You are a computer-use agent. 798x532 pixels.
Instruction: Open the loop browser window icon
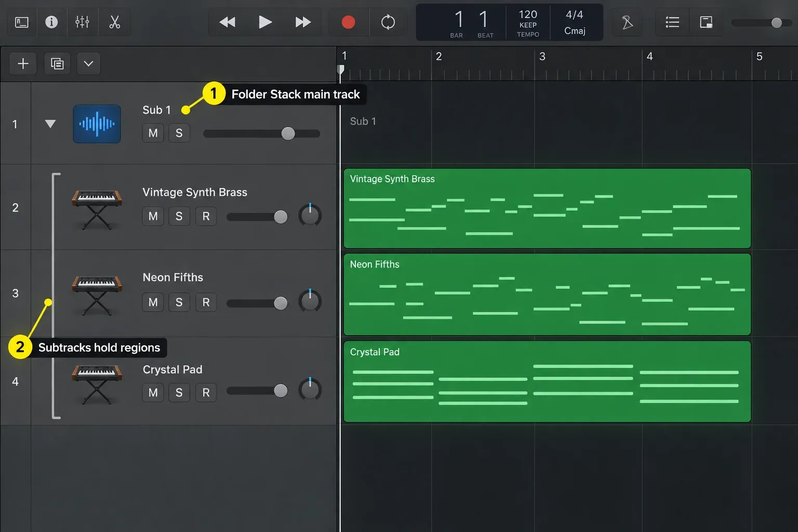pyautogui.click(x=706, y=22)
